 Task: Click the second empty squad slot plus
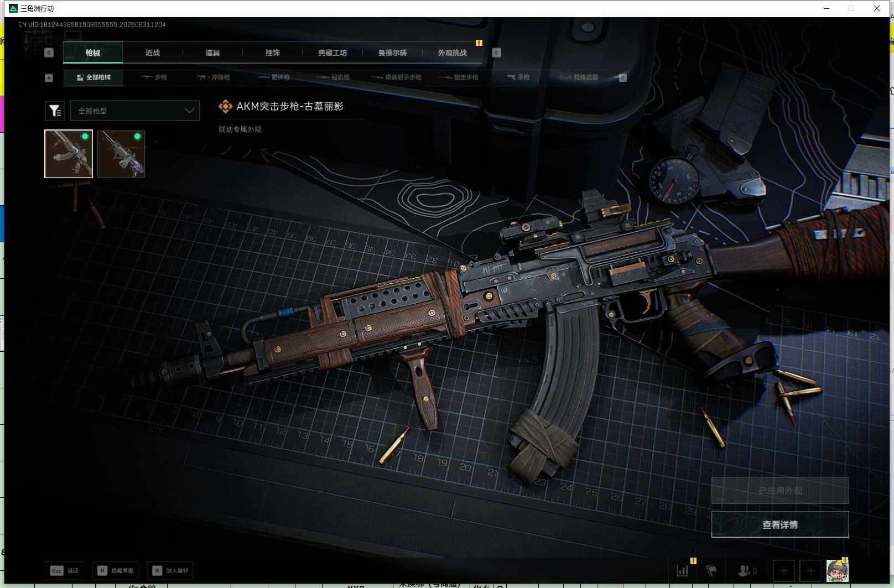pyautogui.click(x=810, y=570)
